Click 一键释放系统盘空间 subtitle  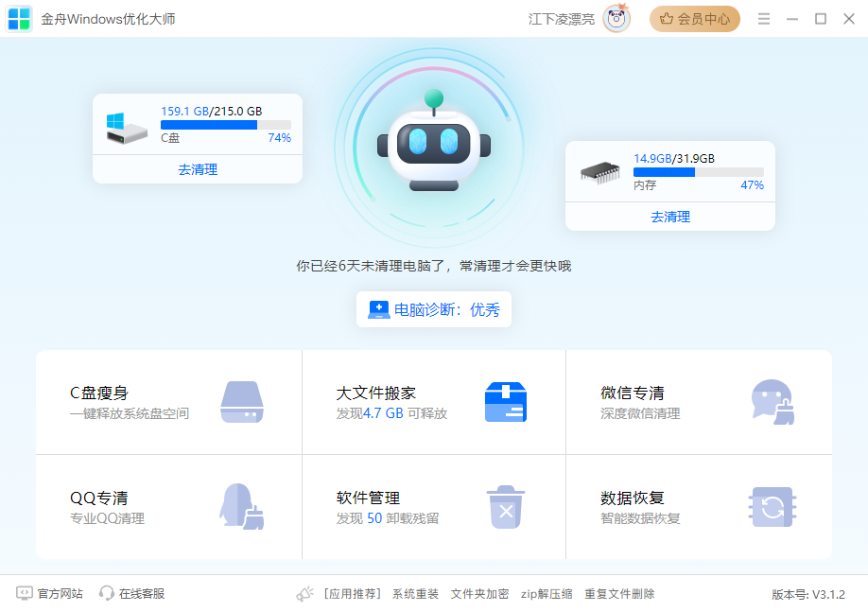(x=129, y=413)
